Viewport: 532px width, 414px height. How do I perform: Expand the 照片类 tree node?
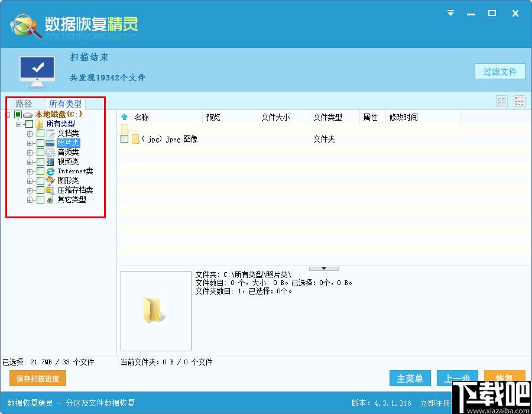click(30, 143)
